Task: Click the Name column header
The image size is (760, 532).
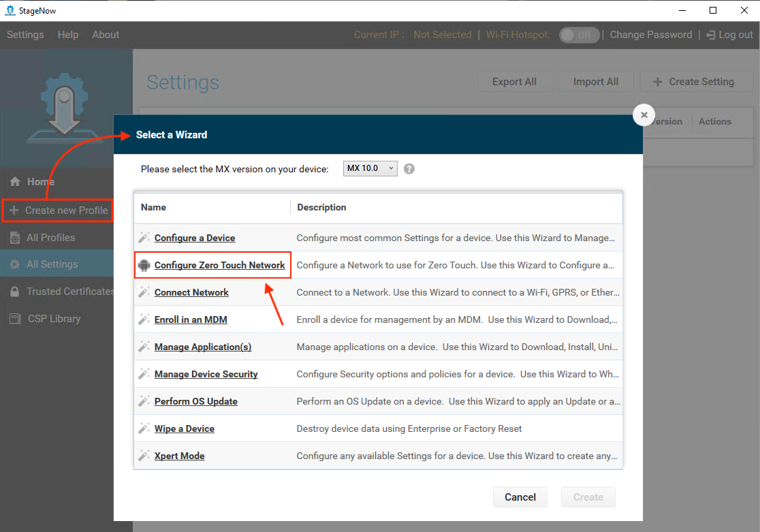Action: pyautogui.click(x=154, y=207)
